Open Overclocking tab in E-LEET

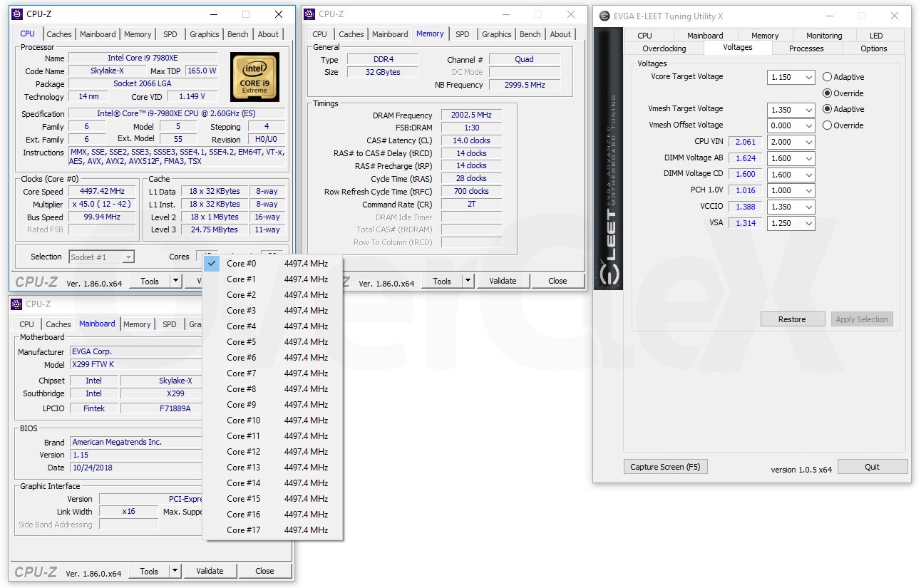[664, 48]
